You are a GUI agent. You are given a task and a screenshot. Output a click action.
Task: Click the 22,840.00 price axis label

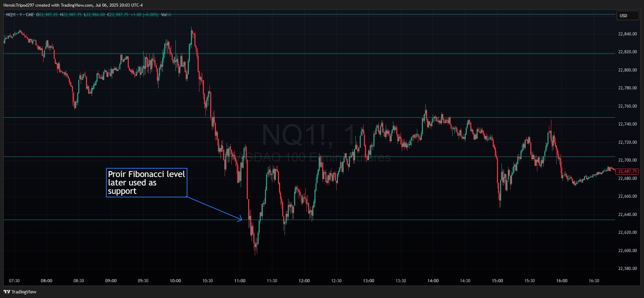(x=628, y=34)
